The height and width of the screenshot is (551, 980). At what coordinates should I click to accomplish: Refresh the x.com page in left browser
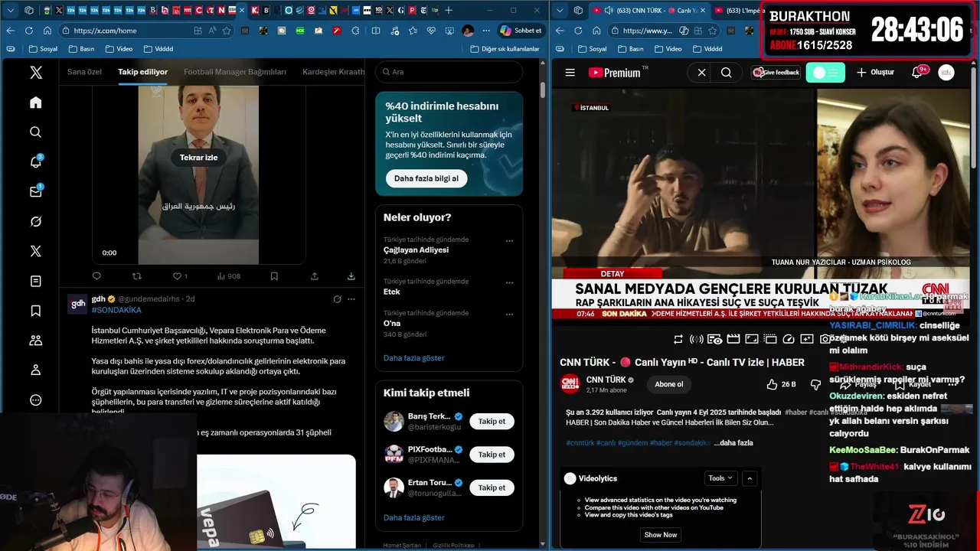tap(29, 31)
